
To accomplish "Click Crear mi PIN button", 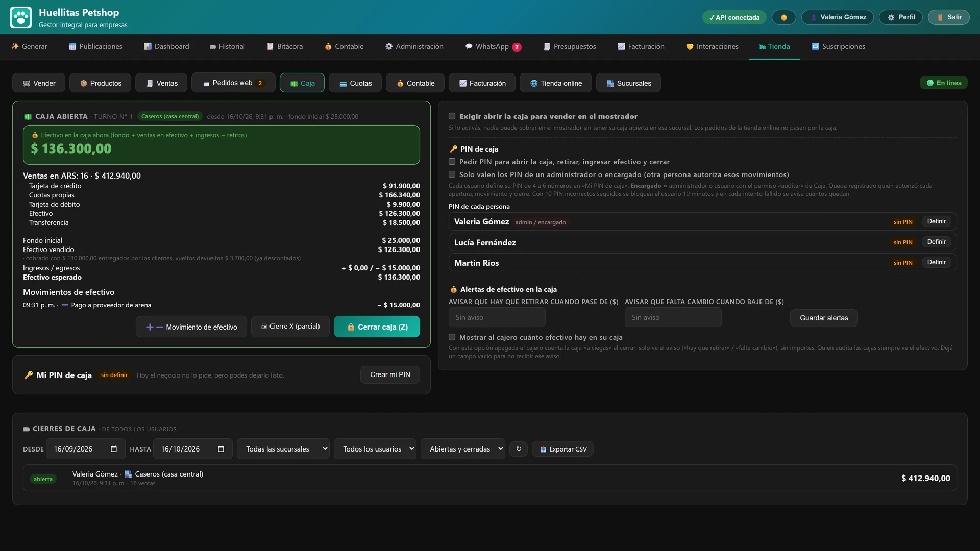I will pyautogui.click(x=390, y=374).
